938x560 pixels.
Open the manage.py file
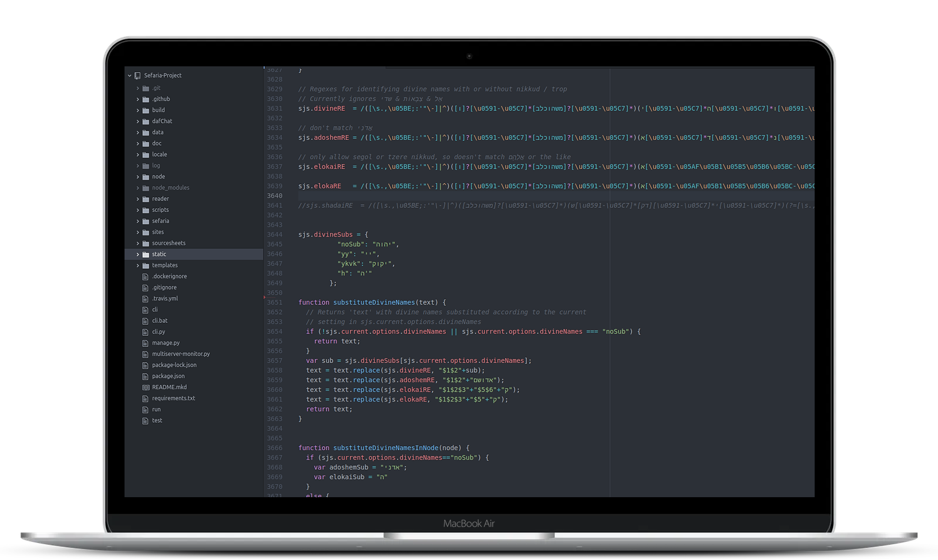click(x=166, y=343)
